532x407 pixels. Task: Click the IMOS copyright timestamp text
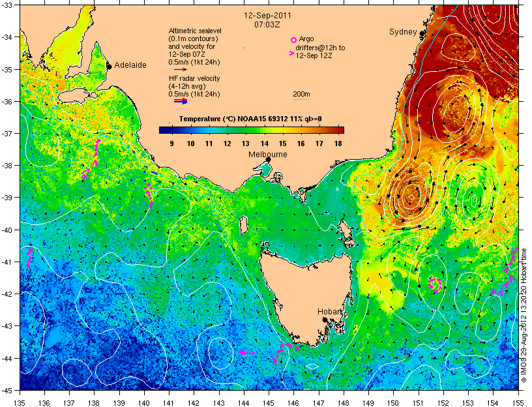525,315
